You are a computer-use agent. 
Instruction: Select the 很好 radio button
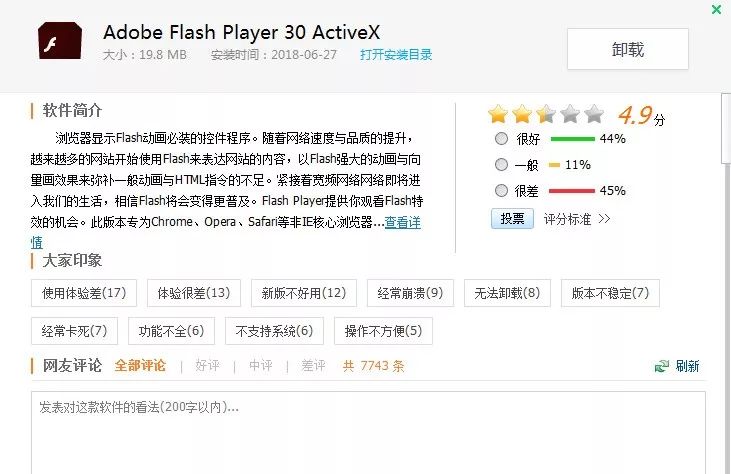coord(501,139)
